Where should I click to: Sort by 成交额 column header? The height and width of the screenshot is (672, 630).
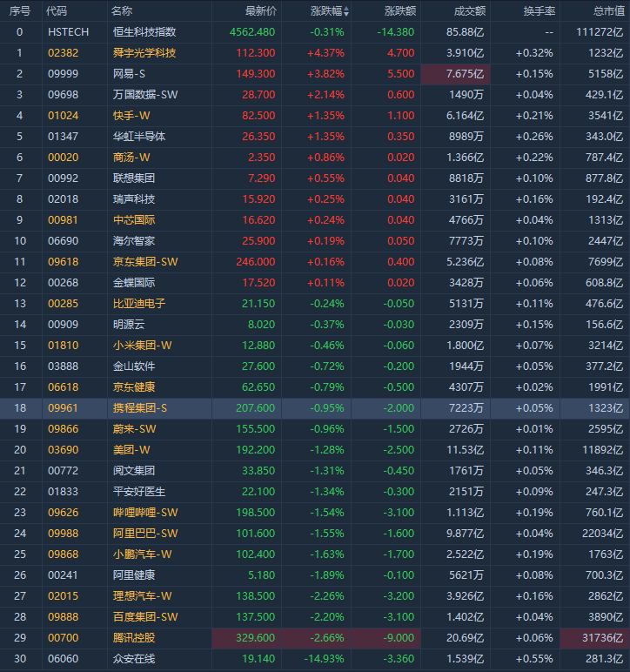click(470, 10)
